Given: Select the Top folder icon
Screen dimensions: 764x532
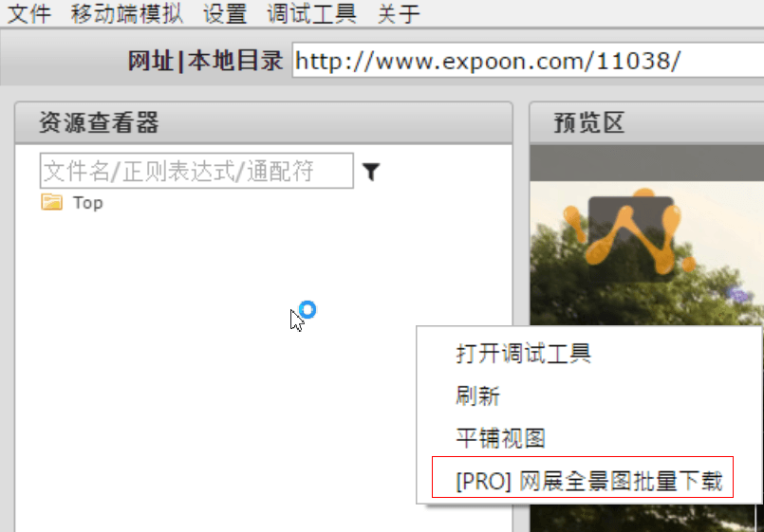Looking at the screenshot, I should (51, 202).
